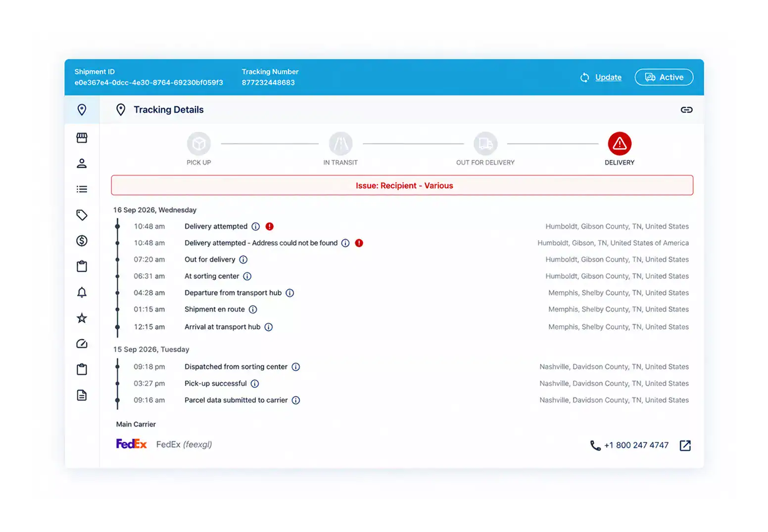The width and height of the screenshot is (768, 532).
Task: Show info for Parcel data submitted to carrier
Action: click(296, 400)
